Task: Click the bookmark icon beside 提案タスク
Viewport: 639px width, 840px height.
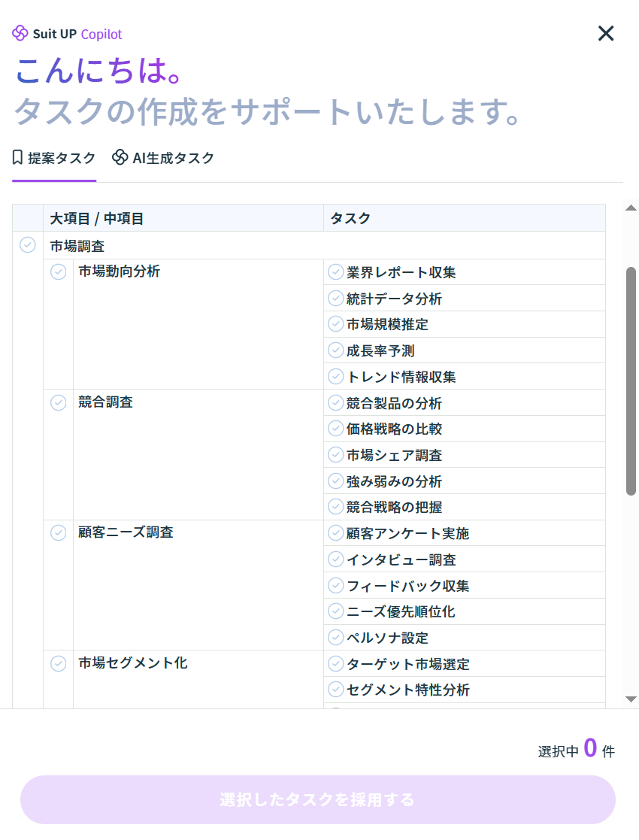Action: [x=18, y=158]
